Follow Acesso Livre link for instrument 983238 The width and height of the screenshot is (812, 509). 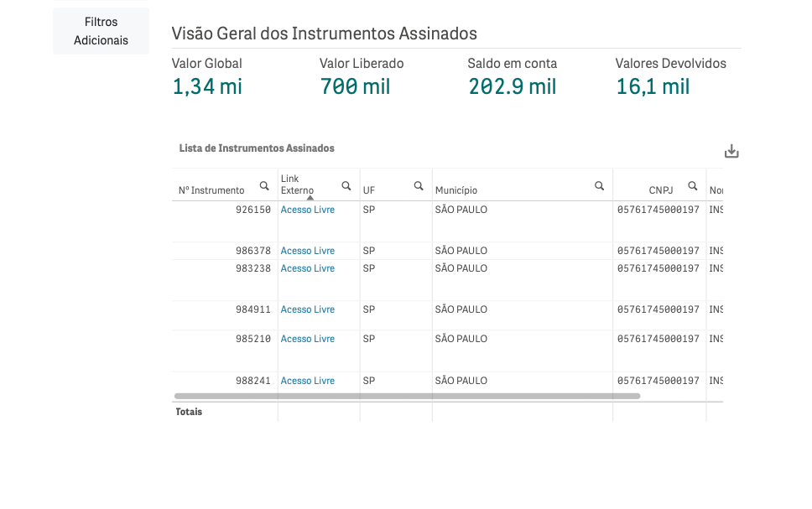pyautogui.click(x=307, y=268)
